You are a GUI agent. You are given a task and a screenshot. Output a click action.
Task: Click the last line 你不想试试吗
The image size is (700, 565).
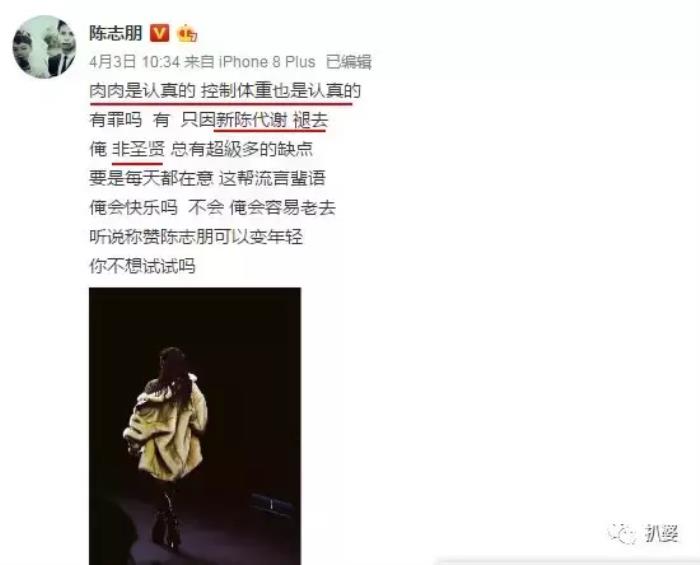[142, 266]
